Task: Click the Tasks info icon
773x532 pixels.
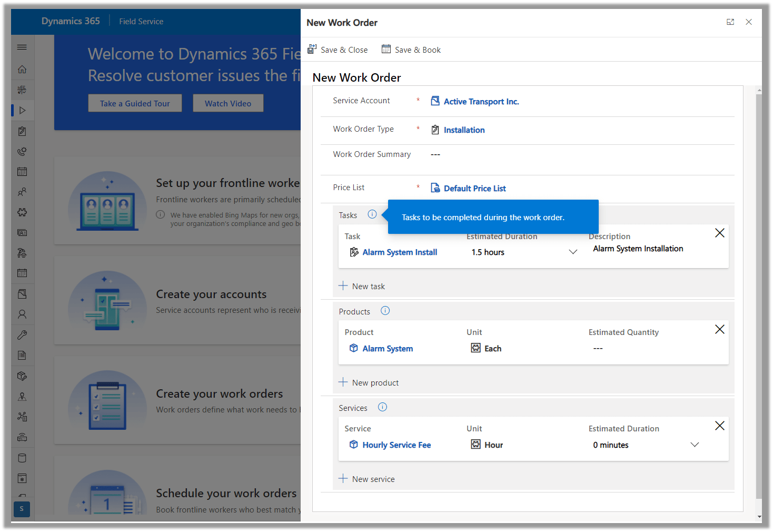Action: [x=372, y=214]
